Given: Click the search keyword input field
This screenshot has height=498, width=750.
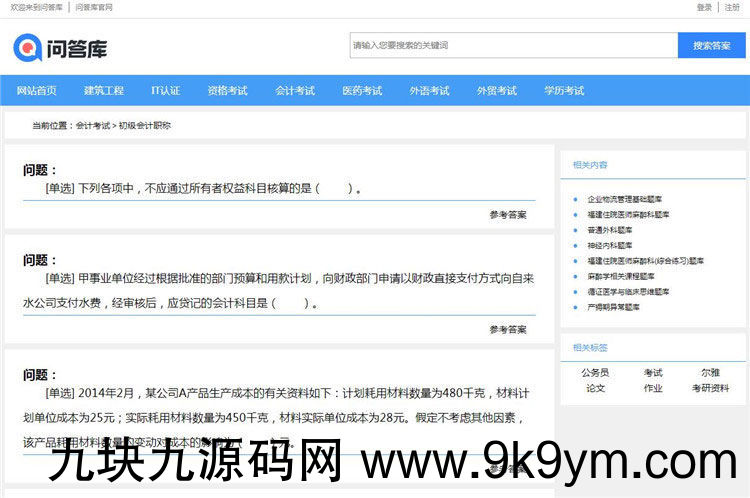Looking at the screenshot, I should pyautogui.click(x=513, y=45).
